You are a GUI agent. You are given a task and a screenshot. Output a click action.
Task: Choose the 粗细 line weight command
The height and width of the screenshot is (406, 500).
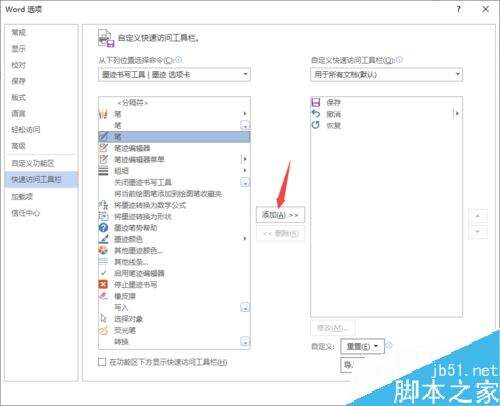coord(174,171)
